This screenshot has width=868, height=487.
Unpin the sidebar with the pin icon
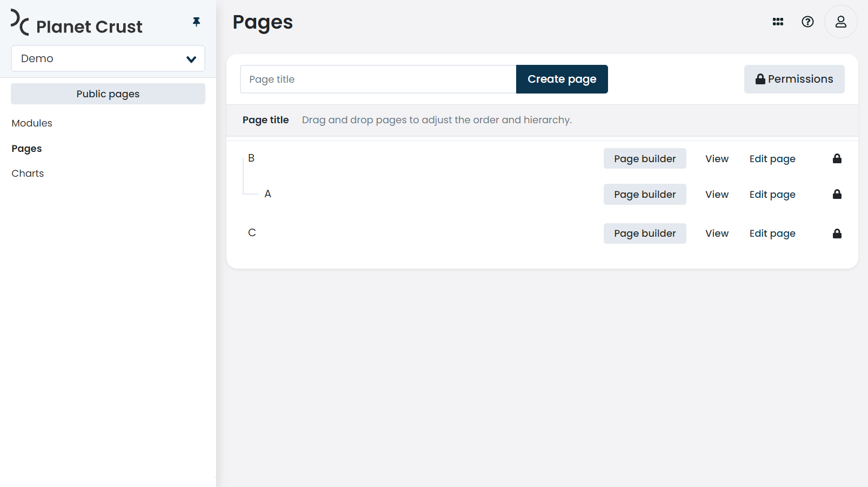(x=196, y=22)
